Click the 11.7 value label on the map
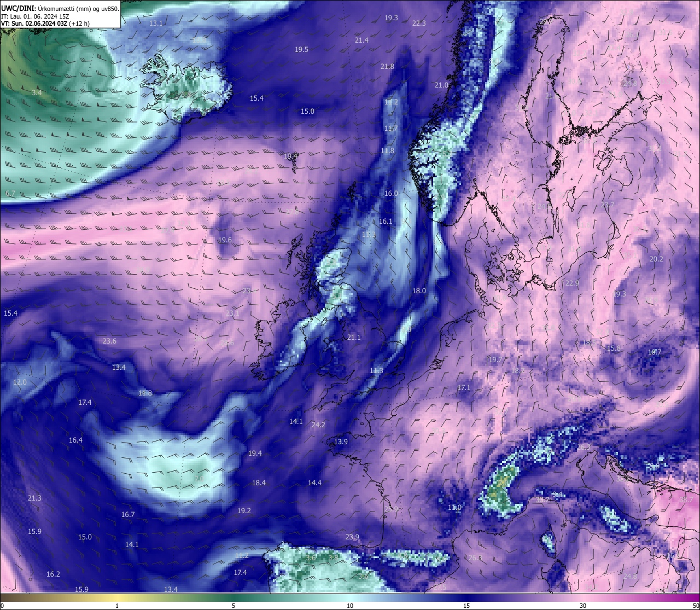Image resolution: width=700 pixels, height=610 pixels. (x=390, y=128)
